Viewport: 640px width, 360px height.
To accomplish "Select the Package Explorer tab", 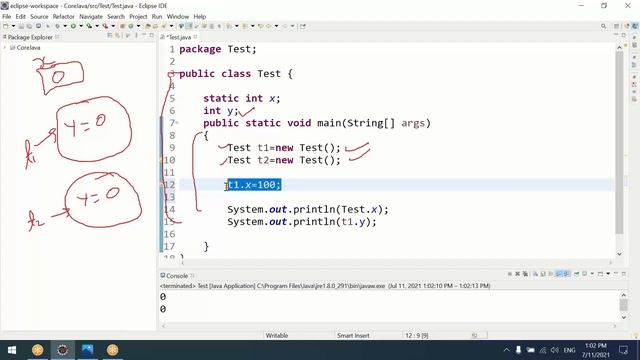I will 30,37.
